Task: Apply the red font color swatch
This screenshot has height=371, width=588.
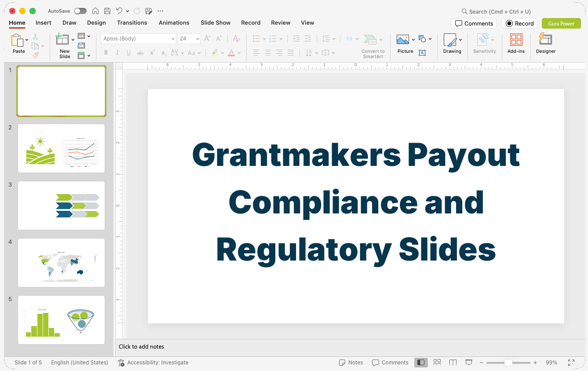Action: [x=231, y=53]
